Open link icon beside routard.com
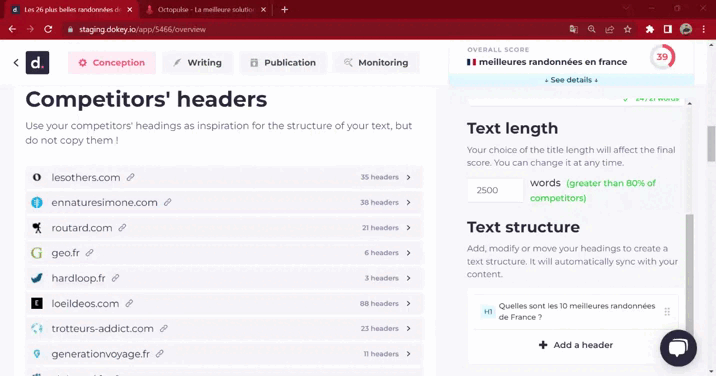 122,228
